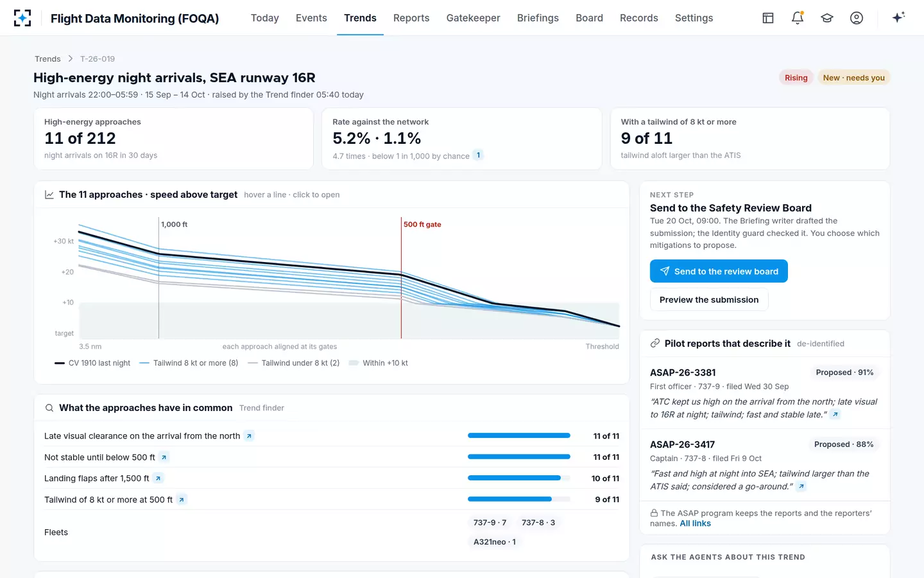Open link arrow for Landing flaps after 1,500 ft
Viewport: 924px width, 578px height.
point(158,478)
